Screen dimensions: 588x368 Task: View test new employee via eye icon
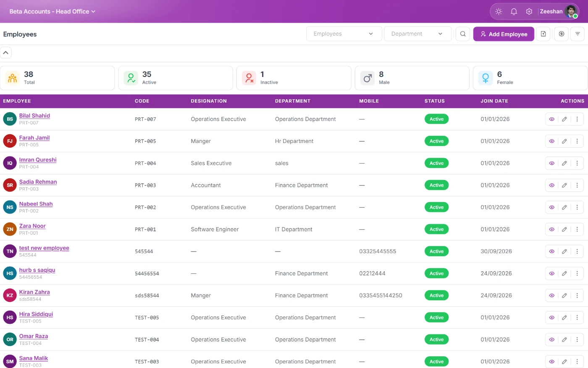point(552,252)
